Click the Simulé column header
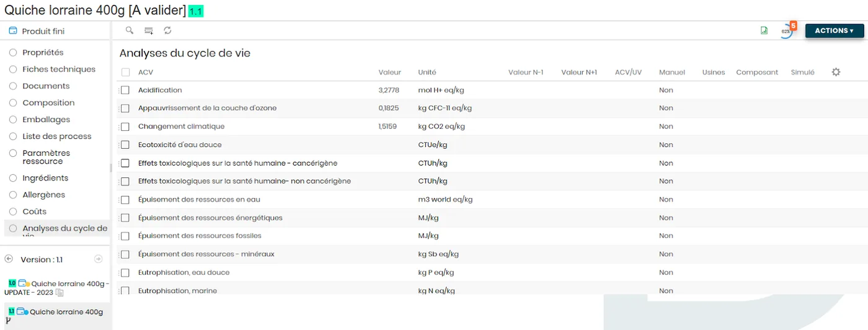868x330 pixels. pyautogui.click(x=803, y=73)
